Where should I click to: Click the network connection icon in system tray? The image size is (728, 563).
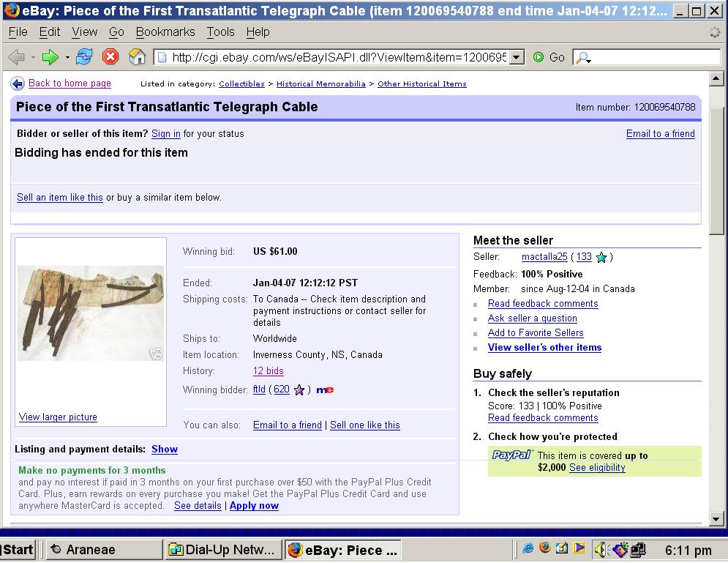[x=638, y=550]
